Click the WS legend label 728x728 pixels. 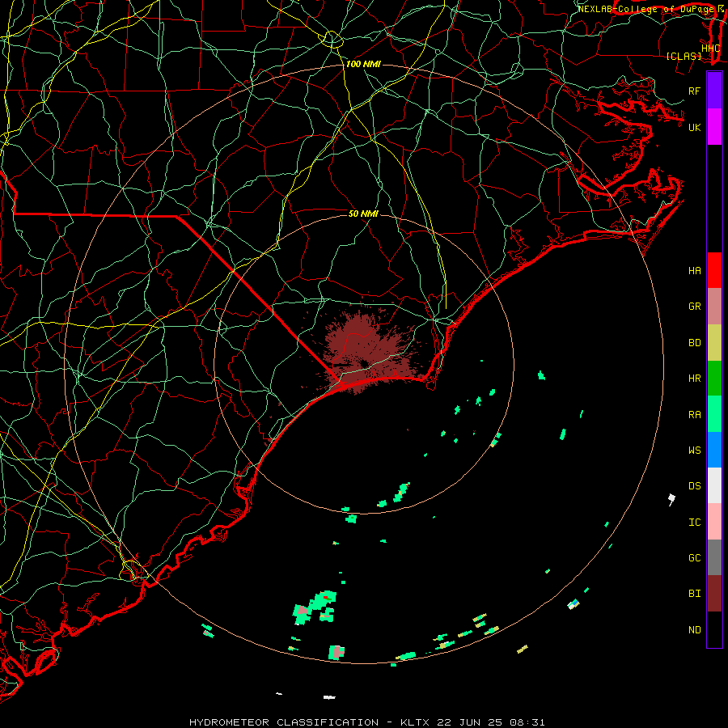(x=695, y=450)
